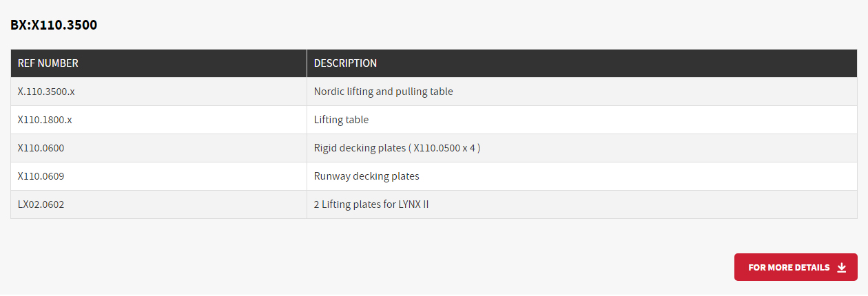
Task: Select ref number X110.0609
Action: point(41,176)
